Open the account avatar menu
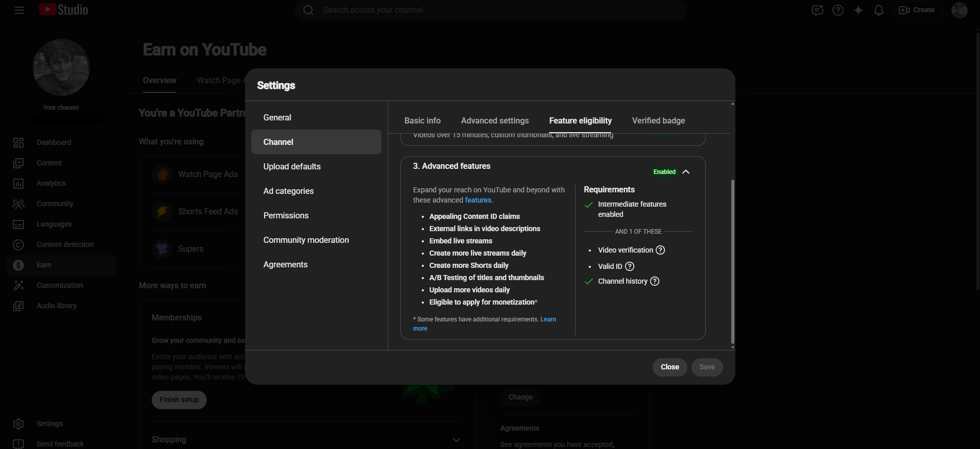Screen dimensions: 980x449 coord(960,10)
